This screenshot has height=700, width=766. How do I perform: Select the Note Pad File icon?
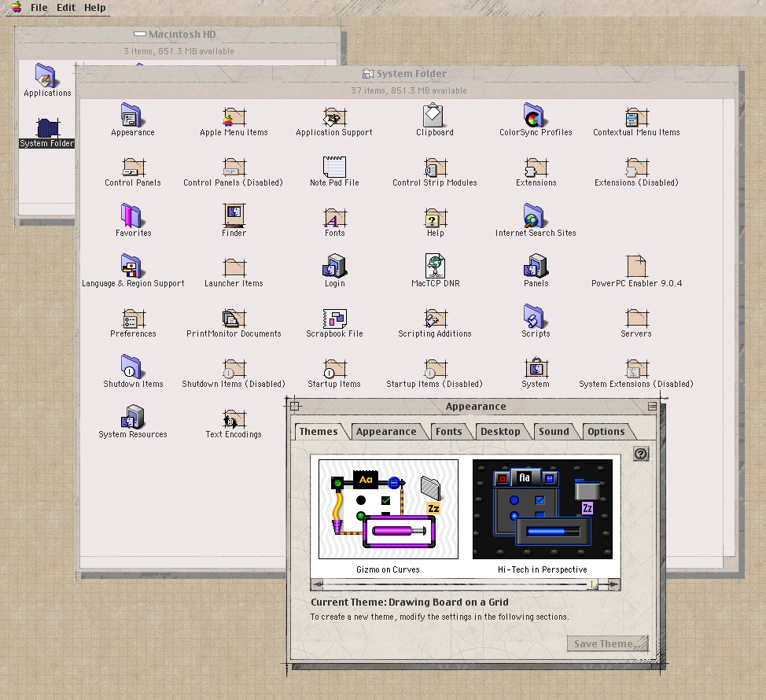click(335, 167)
